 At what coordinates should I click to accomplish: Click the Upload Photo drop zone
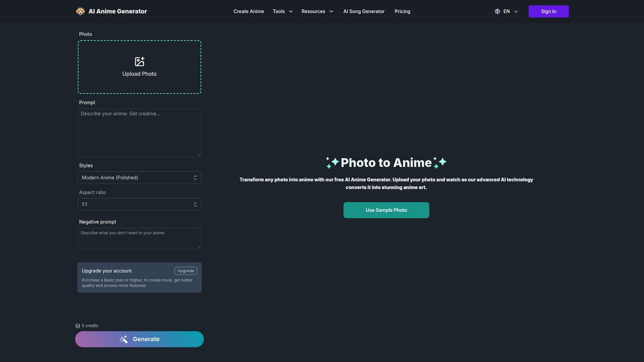[x=139, y=67]
